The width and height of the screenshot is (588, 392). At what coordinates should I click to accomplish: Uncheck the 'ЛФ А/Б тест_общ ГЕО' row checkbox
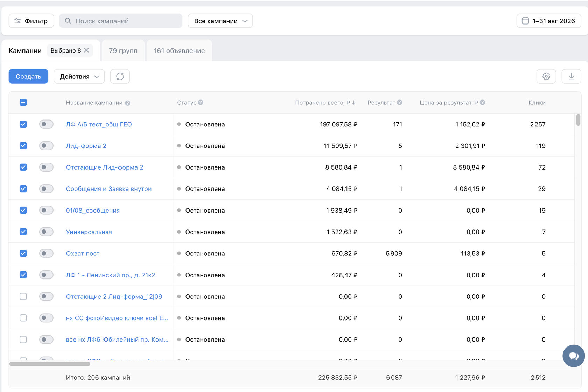click(x=23, y=124)
